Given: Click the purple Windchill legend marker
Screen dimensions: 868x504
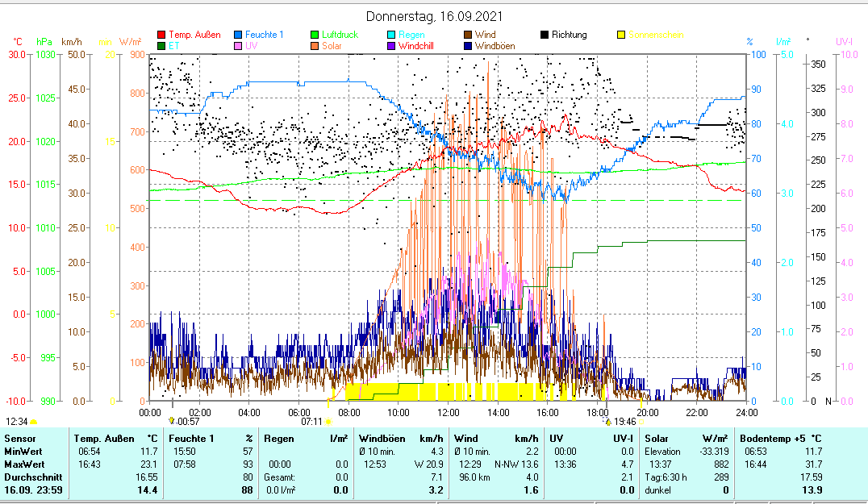Looking at the screenshot, I should 391,47.
